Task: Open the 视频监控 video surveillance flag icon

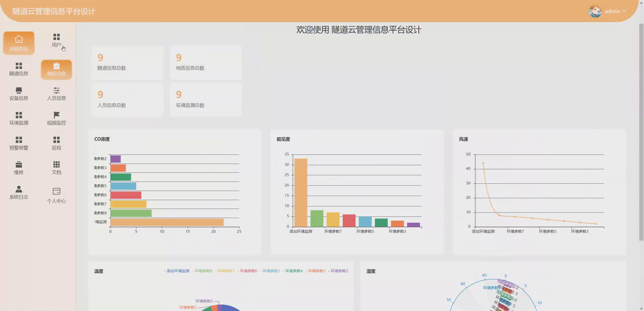Action: pyautogui.click(x=56, y=118)
